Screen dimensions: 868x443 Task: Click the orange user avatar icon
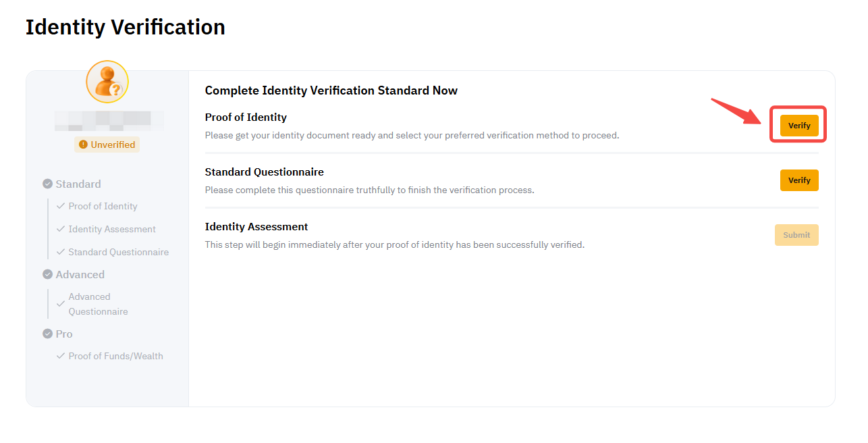pyautogui.click(x=107, y=82)
